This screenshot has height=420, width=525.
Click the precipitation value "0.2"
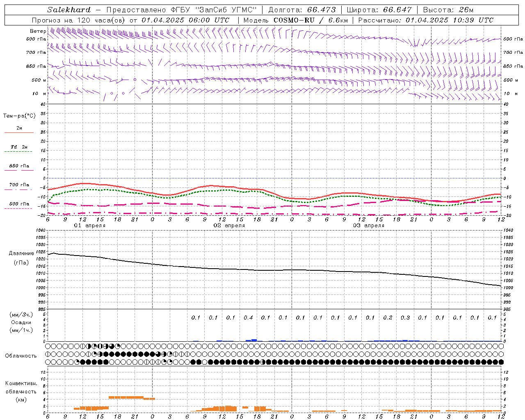pyautogui.click(x=388, y=317)
